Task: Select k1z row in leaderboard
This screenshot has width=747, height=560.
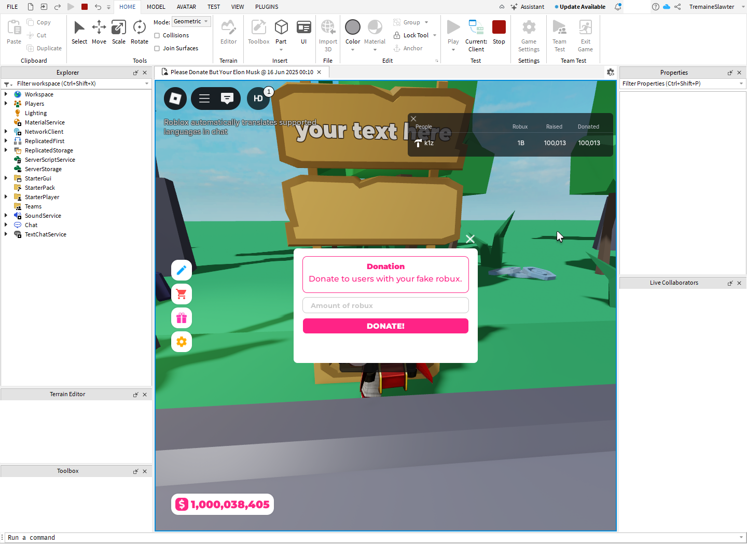Action: point(510,143)
